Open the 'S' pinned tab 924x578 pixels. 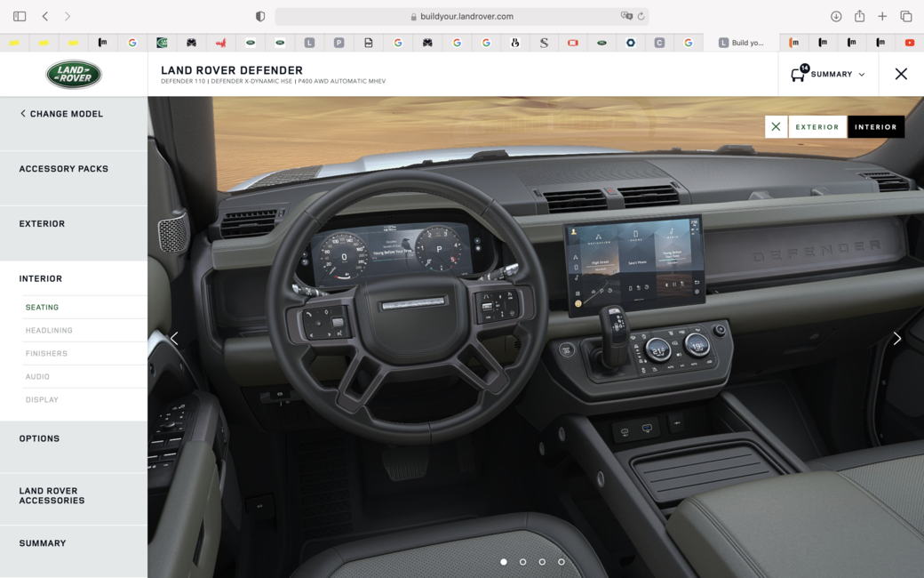[x=544, y=43]
